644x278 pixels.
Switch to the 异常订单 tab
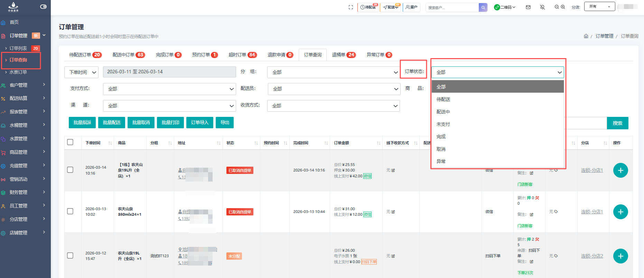379,55
